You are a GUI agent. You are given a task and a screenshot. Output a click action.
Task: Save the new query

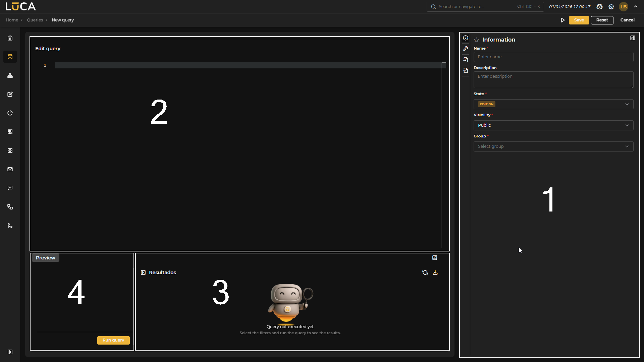[x=579, y=20]
